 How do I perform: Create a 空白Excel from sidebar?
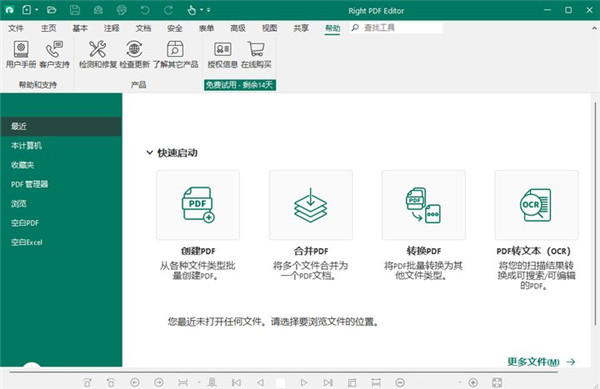click(61, 242)
